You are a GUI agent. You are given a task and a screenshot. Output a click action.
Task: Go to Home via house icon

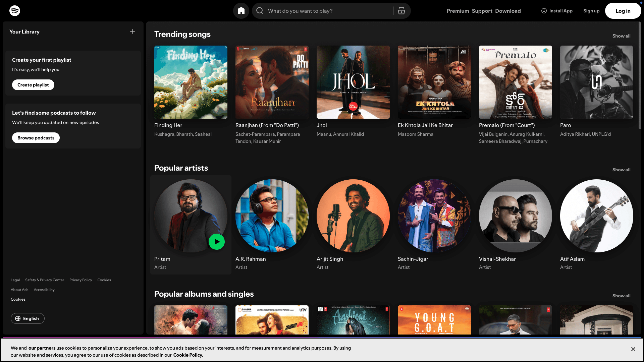241,11
